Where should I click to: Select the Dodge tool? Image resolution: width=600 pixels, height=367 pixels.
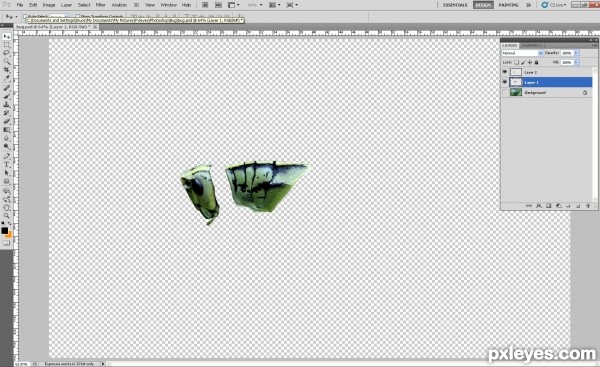pos(7,147)
